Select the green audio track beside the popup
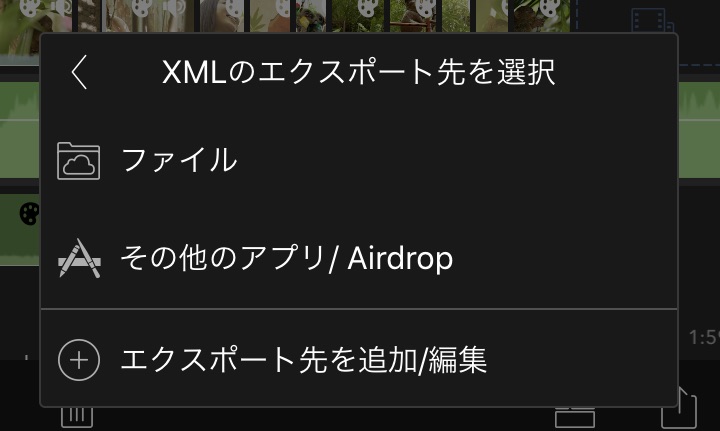Image resolution: width=720 pixels, height=431 pixels. point(19,129)
